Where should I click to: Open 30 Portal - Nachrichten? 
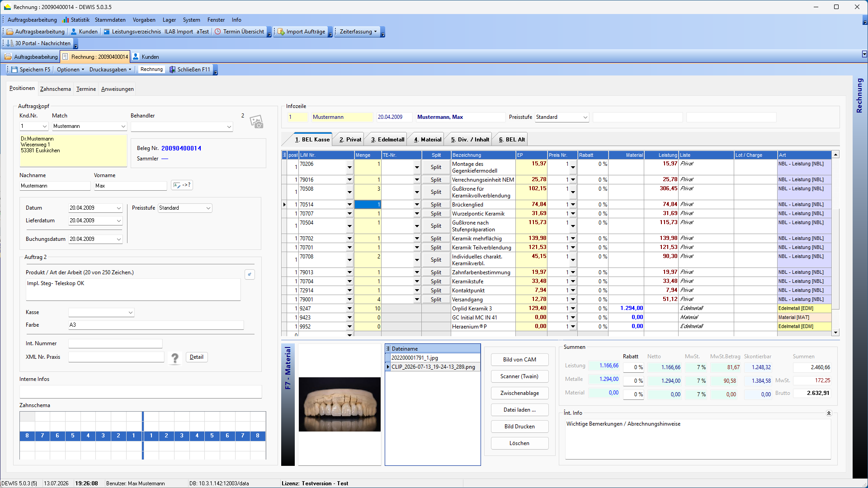coord(39,43)
